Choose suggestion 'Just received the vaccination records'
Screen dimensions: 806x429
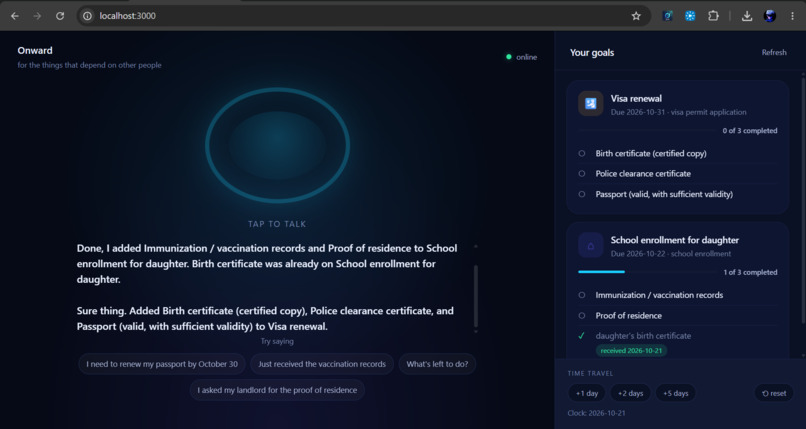pyautogui.click(x=322, y=364)
